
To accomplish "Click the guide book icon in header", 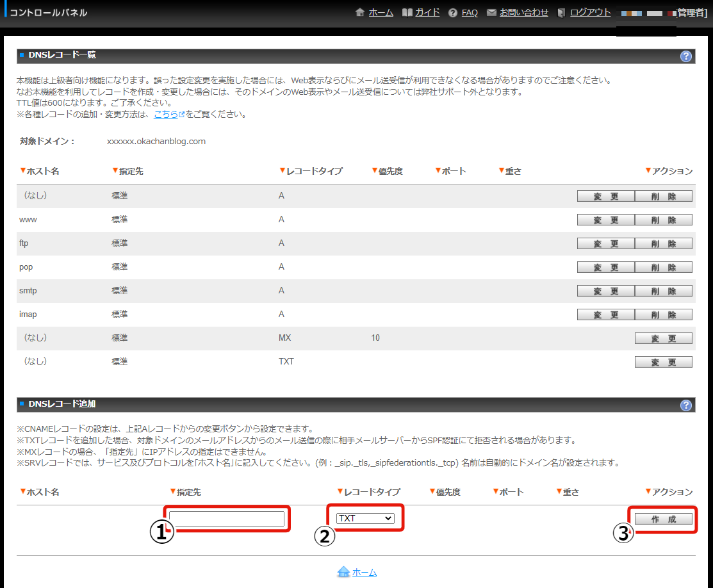I will [407, 13].
